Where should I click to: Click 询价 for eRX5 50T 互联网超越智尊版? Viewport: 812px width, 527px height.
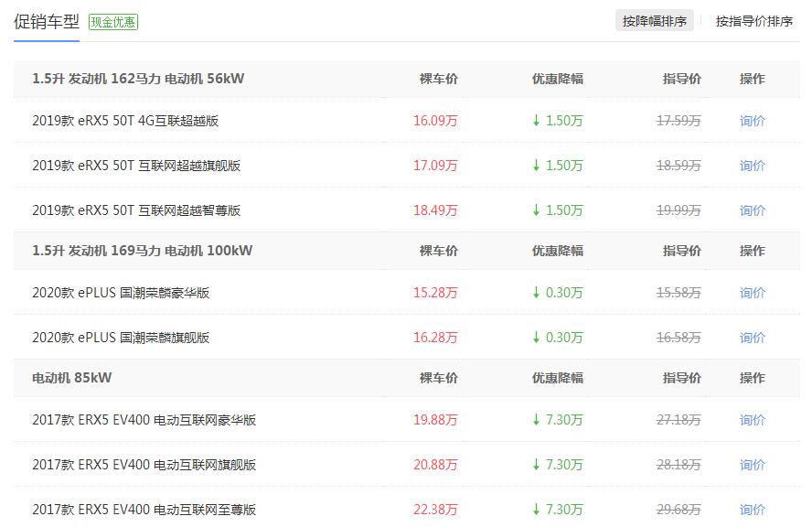[752, 210]
